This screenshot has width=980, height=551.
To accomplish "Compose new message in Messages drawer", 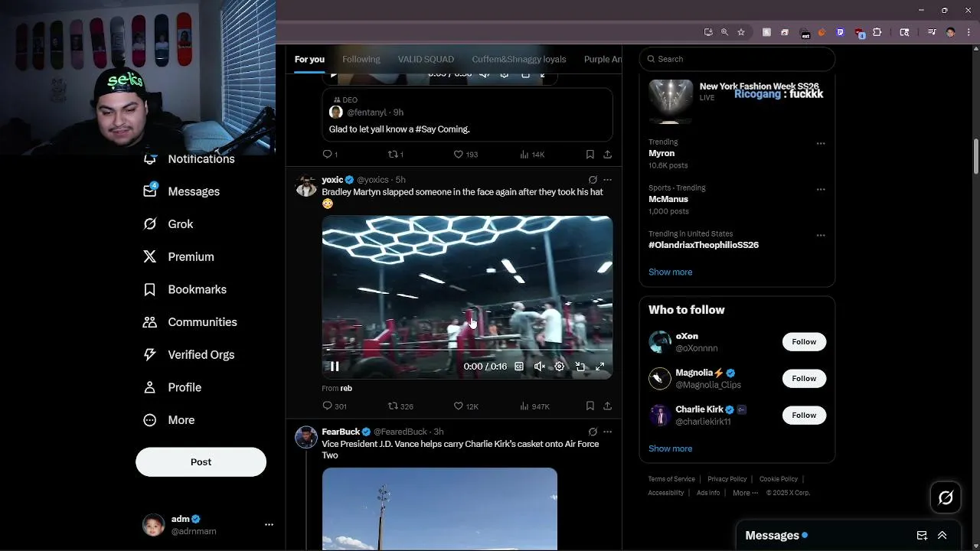I will (x=922, y=536).
